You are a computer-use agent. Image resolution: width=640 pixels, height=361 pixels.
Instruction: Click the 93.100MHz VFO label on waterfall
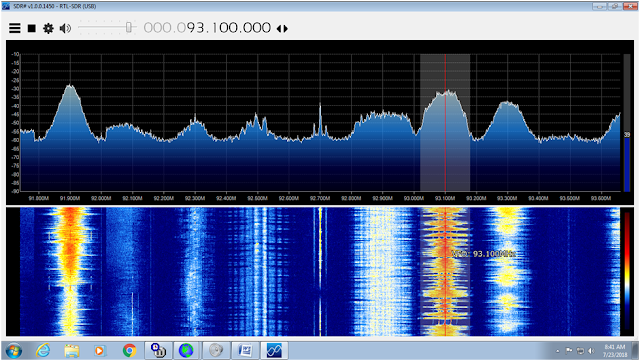483,254
